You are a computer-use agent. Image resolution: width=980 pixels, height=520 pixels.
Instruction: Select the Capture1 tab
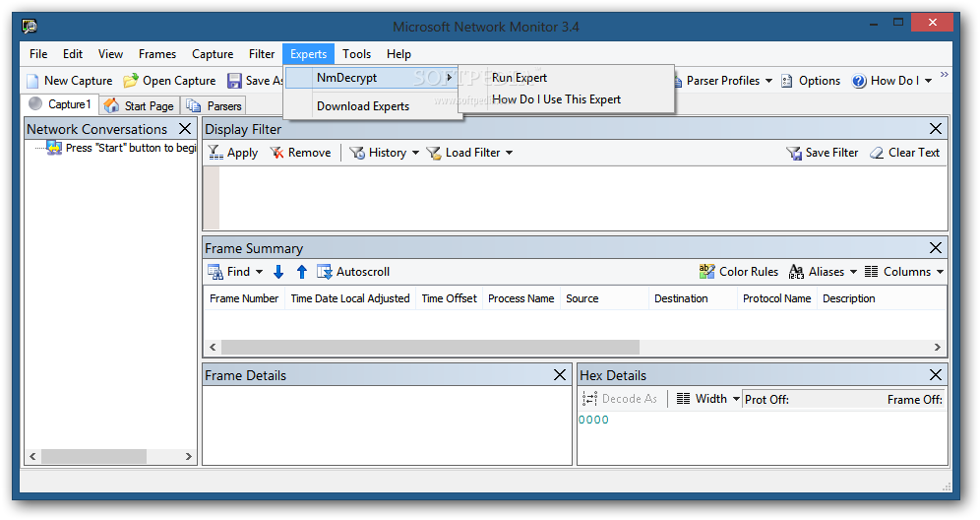(61, 103)
